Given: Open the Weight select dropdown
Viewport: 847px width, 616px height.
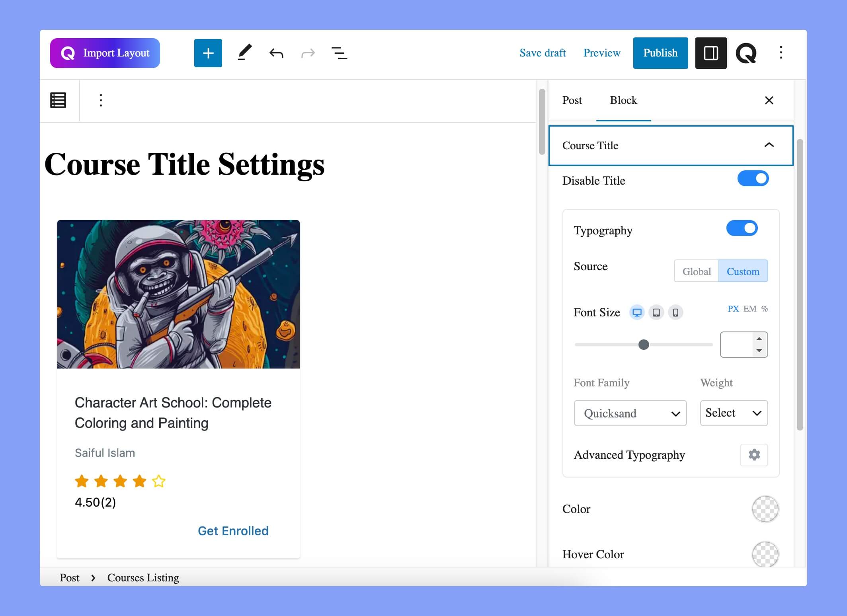Looking at the screenshot, I should 733,413.
